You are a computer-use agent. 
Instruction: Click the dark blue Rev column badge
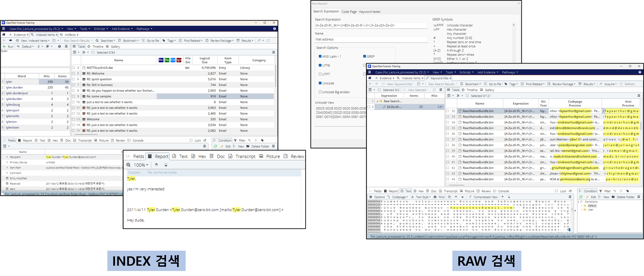tap(161, 60)
